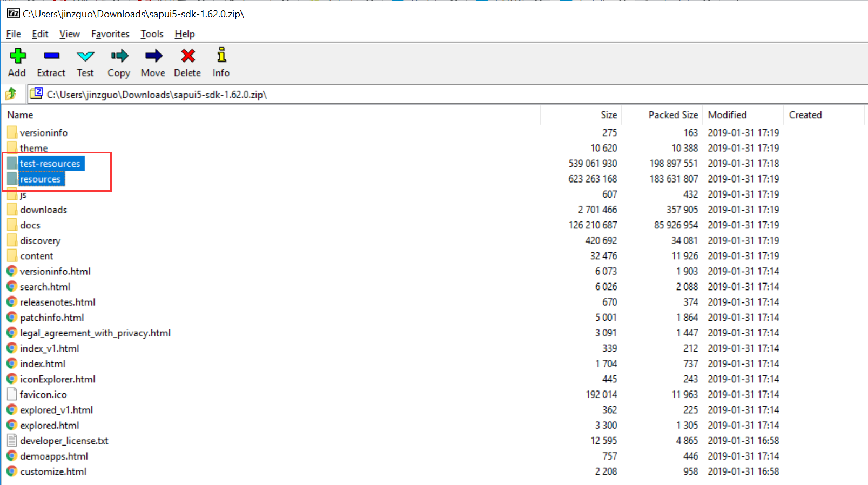Click Chrome icon beside customize.html
The width and height of the screenshot is (868, 485).
coord(12,471)
